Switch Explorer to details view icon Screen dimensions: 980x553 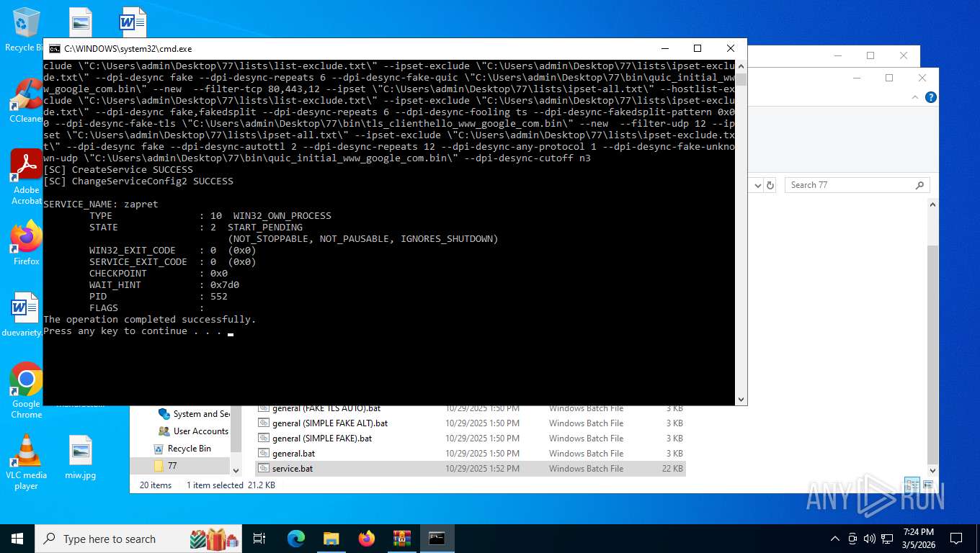pos(912,485)
